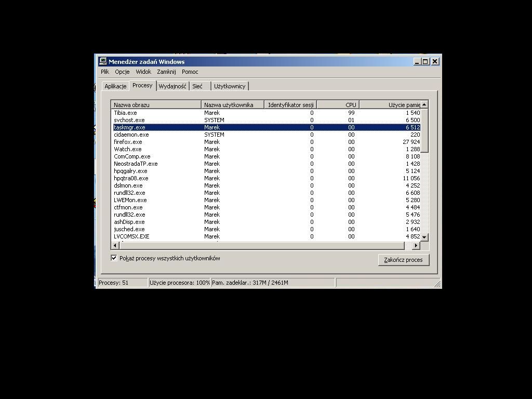This screenshot has width=532, height=399.
Task: Sort by Nazwa obrazu column header
Action: (156, 105)
